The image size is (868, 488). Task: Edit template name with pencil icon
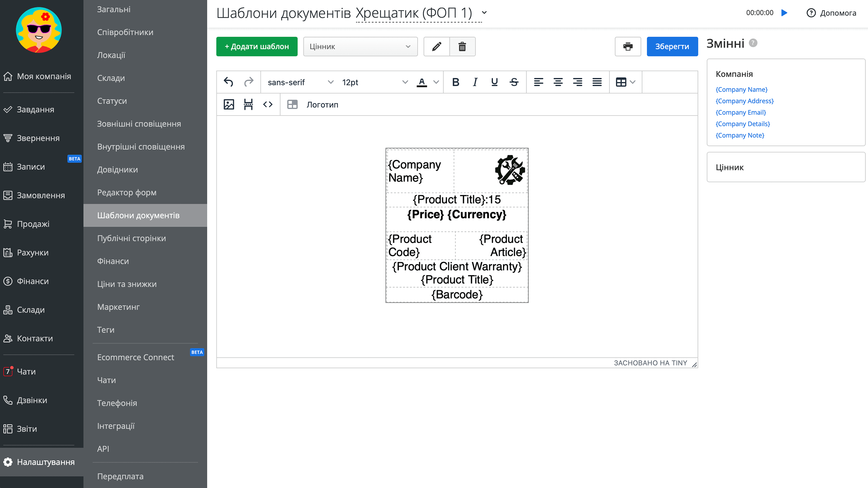click(x=437, y=46)
